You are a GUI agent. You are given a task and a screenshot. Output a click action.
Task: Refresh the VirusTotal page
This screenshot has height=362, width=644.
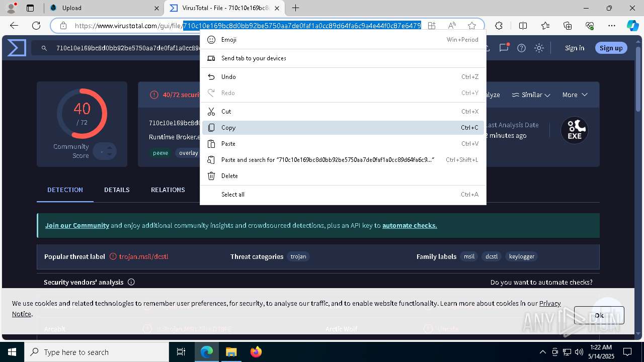(x=36, y=26)
